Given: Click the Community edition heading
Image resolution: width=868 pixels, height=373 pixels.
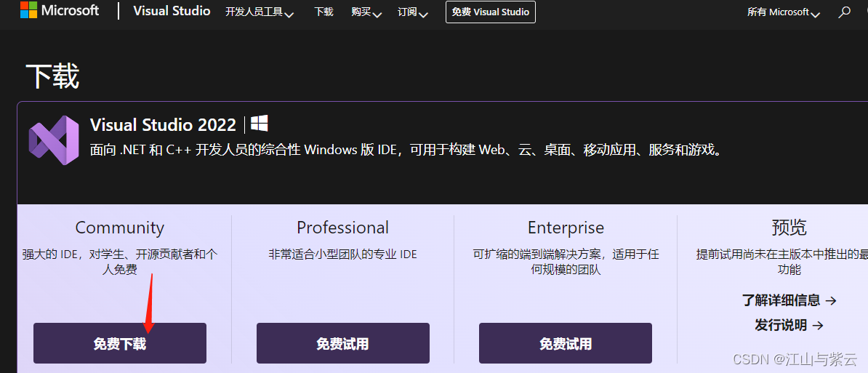Looking at the screenshot, I should tap(119, 228).
